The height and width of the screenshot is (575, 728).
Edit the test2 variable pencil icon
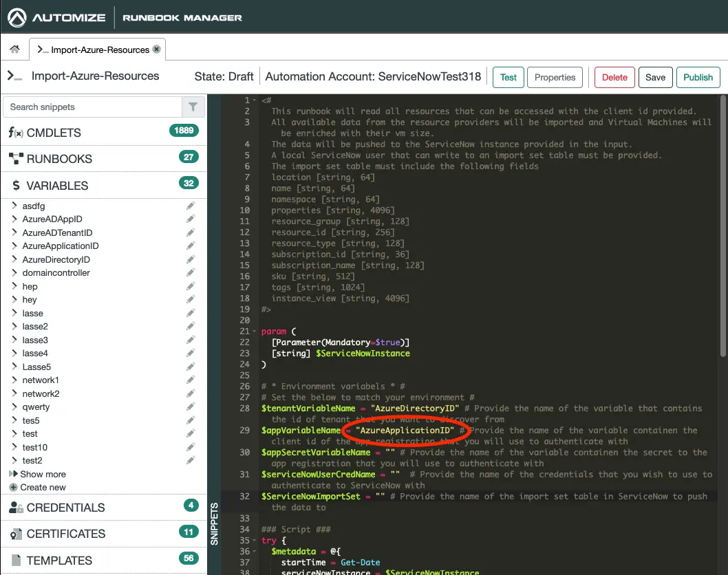point(191,460)
